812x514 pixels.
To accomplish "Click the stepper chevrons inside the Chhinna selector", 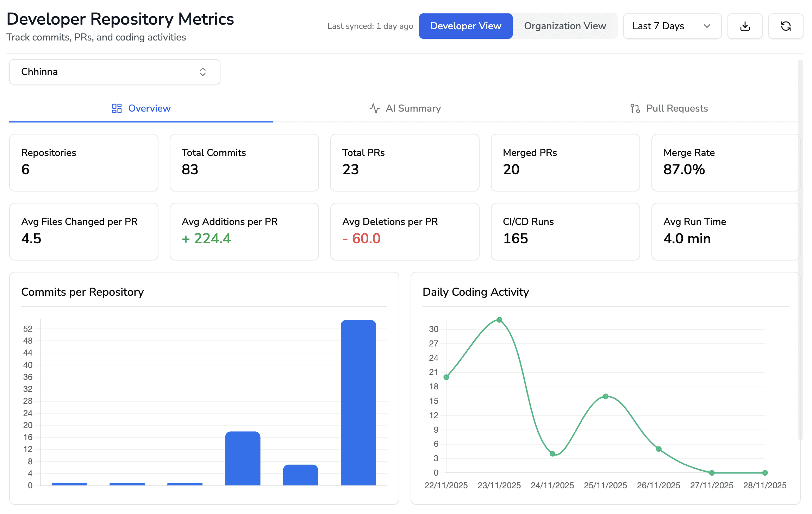I will point(203,72).
